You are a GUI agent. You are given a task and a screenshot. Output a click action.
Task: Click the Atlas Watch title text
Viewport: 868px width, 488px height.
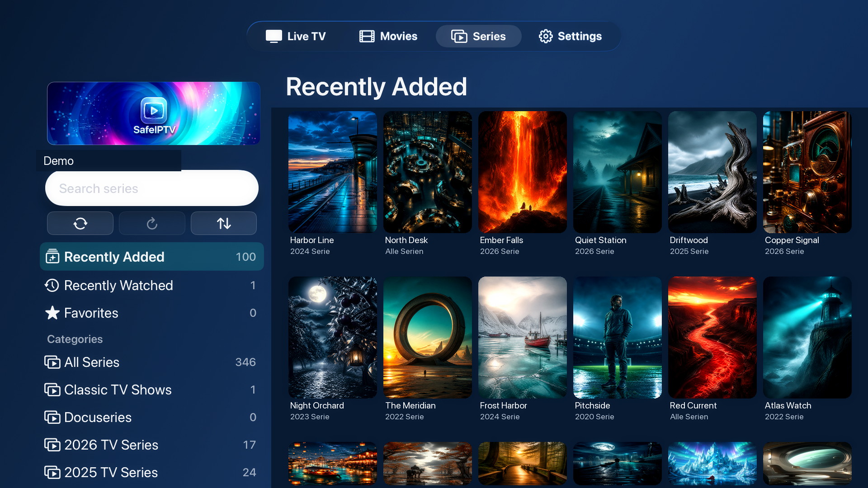[x=788, y=405]
